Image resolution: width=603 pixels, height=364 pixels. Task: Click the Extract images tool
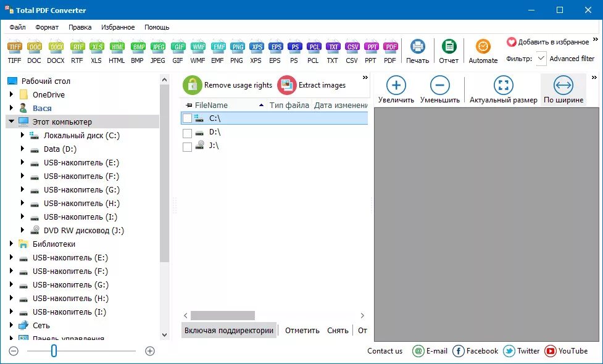[312, 85]
